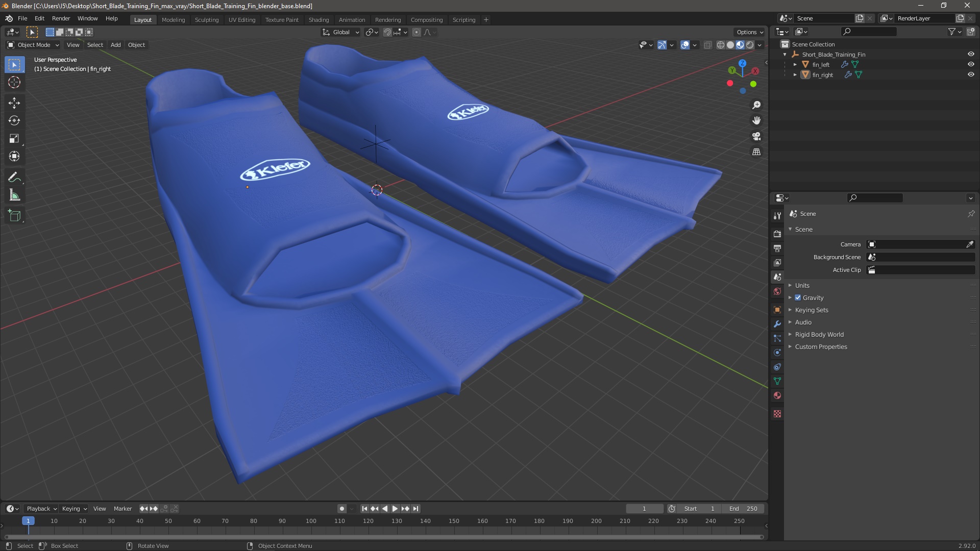Hide the Short_Blade_Training_Fin collection

(x=971, y=54)
